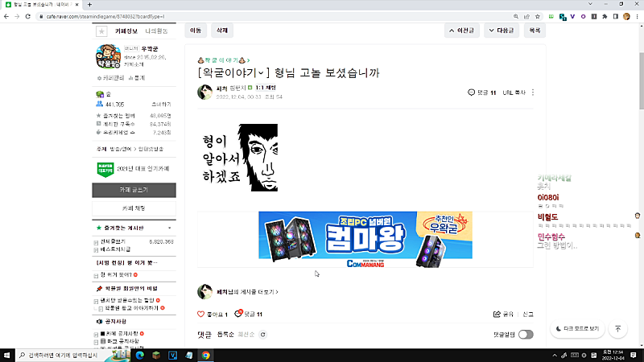Reload the page with the refresh icon
644x362 pixels.
(27, 16)
